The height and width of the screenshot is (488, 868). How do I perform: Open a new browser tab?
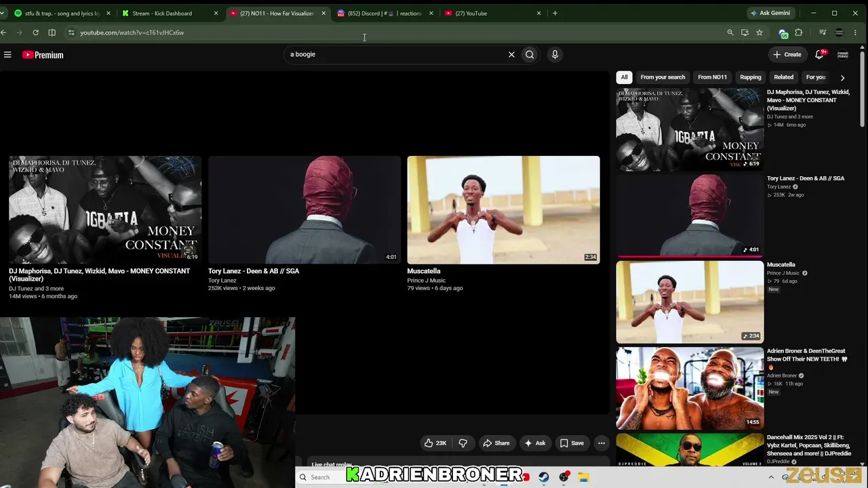pos(555,13)
